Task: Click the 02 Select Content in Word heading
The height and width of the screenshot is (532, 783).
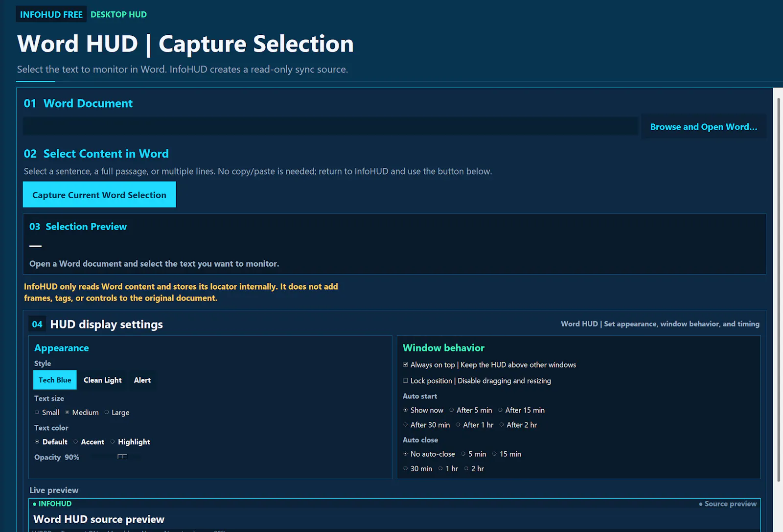Action: [96, 154]
